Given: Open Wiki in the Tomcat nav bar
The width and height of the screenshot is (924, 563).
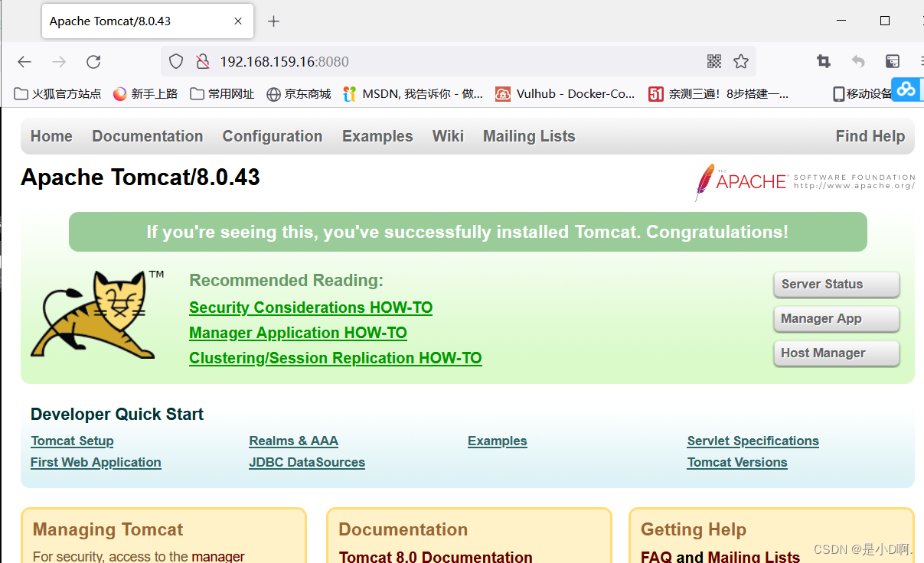Looking at the screenshot, I should pyautogui.click(x=448, y=136).
